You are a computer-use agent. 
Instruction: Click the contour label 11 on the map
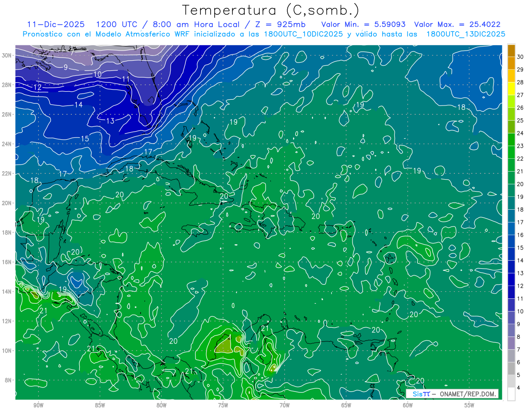pyautogui.click(x=126, y=80)
